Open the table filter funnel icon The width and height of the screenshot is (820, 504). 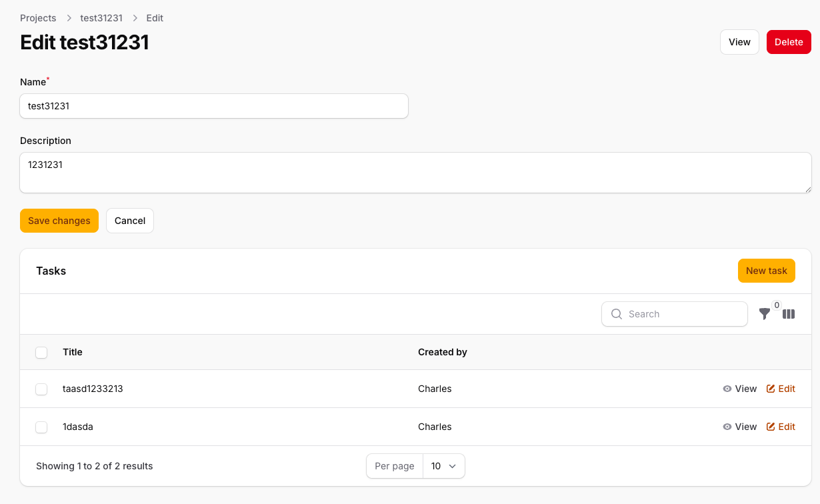pos(765,314)
